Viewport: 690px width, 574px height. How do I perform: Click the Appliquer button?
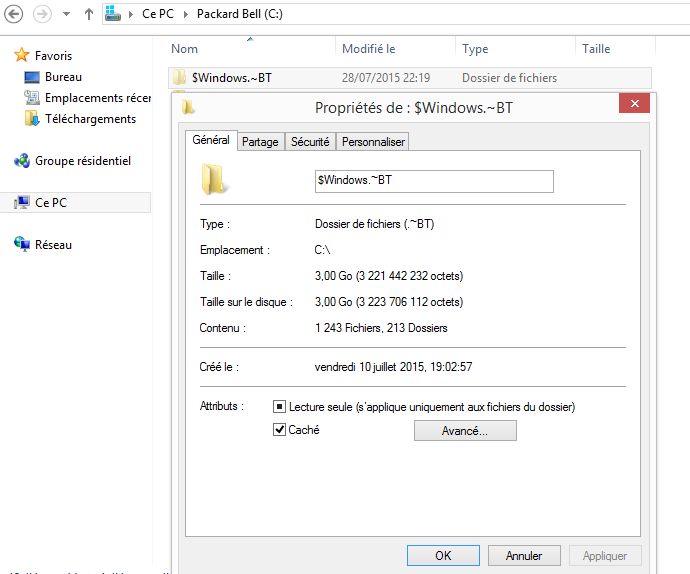(x=605, y=556)
